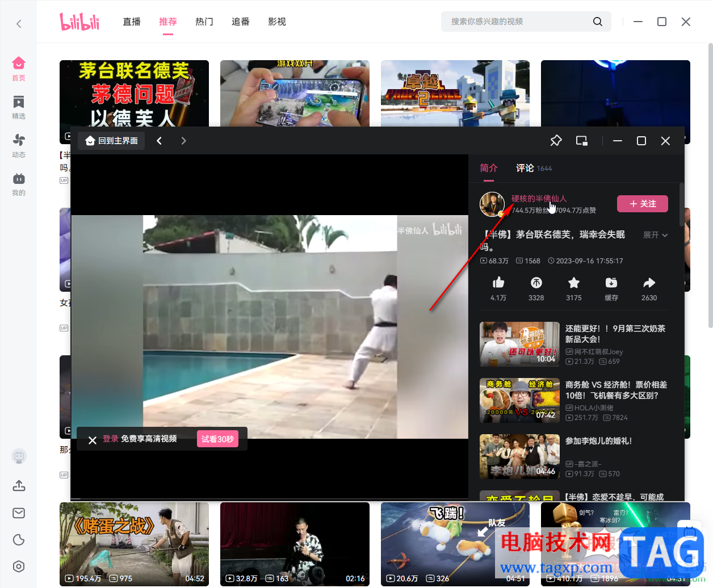Open the 简介 tab

click(489, 168)
